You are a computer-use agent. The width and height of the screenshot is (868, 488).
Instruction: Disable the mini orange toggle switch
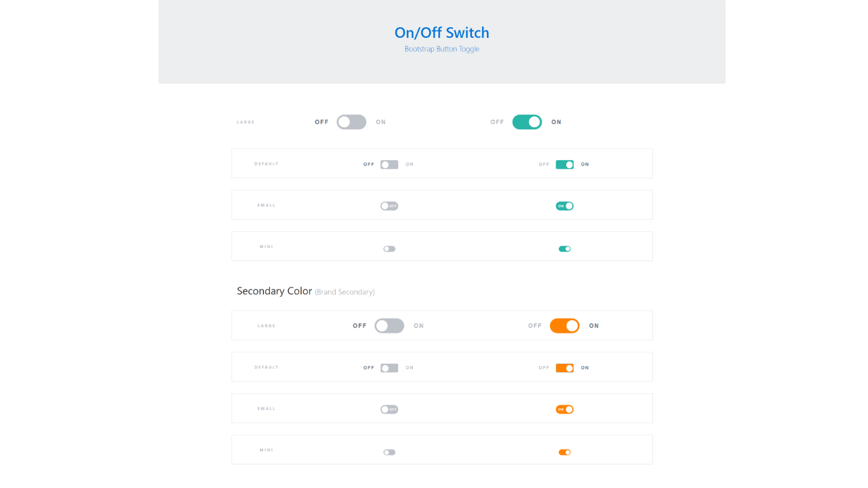pyautogui.click(x=564, y=451)
